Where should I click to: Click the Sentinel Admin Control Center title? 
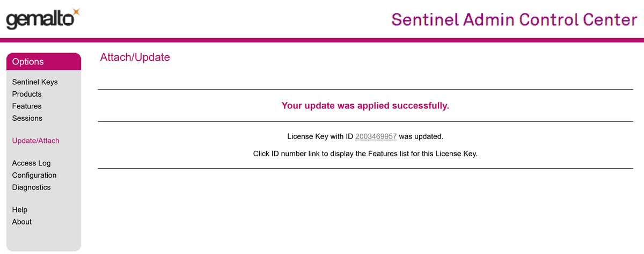point(514,20)
